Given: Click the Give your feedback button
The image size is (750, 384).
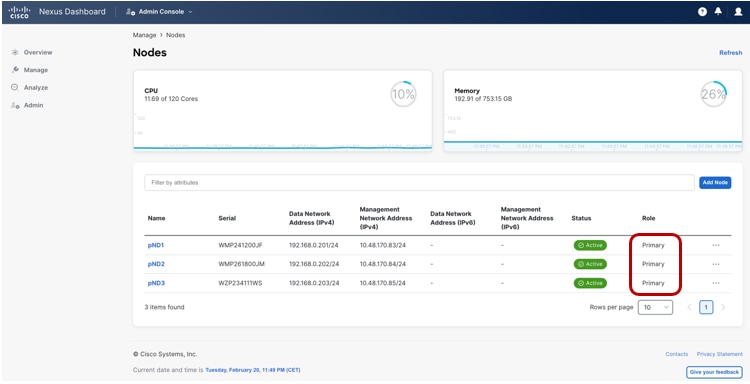Looking at the screenshot, I should (715, 372).
